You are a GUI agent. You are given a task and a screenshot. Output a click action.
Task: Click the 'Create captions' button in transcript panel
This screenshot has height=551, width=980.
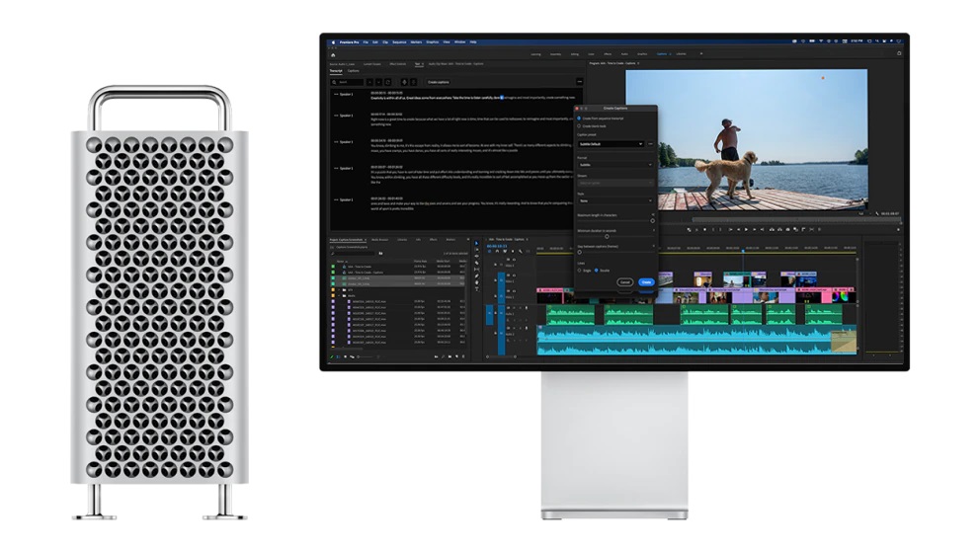(x=439, y=81)
